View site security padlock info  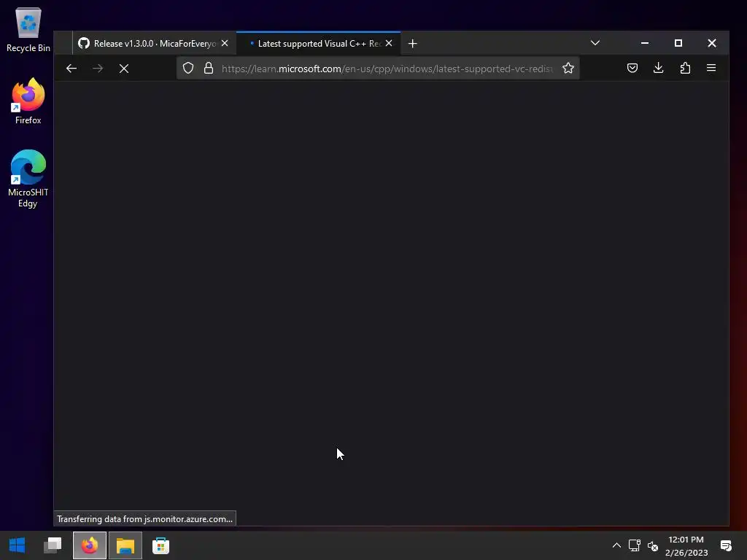pos(209,68)
